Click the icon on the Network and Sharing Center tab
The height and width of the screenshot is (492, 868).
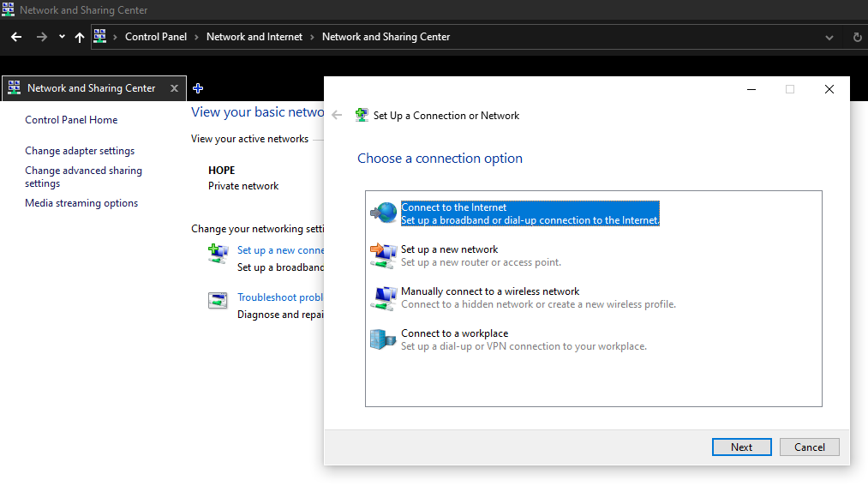(15, 87)
